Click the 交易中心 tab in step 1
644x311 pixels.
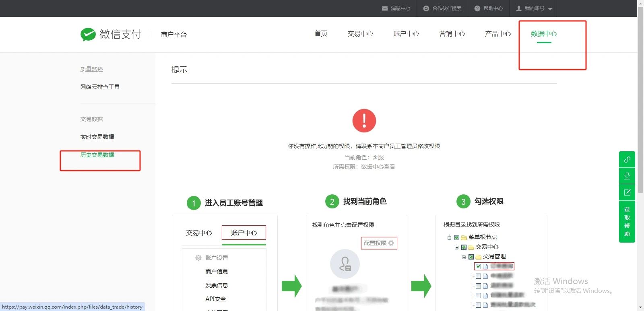pyautogui.click(x=199, y=233)
